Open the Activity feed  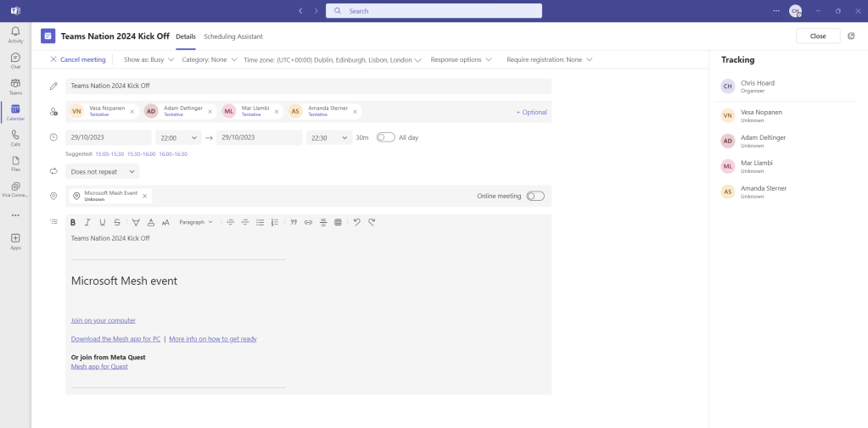click(x=15, y=35)
